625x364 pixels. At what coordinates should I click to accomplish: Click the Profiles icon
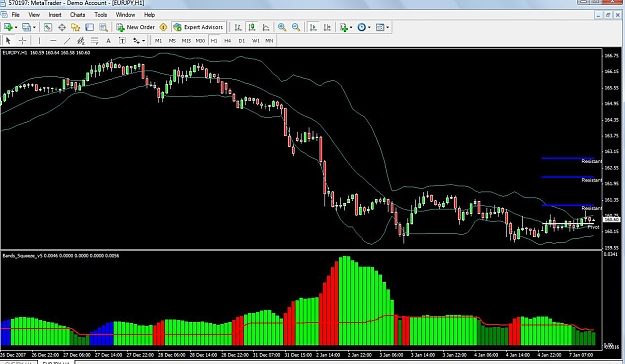[x=26, y=27]
